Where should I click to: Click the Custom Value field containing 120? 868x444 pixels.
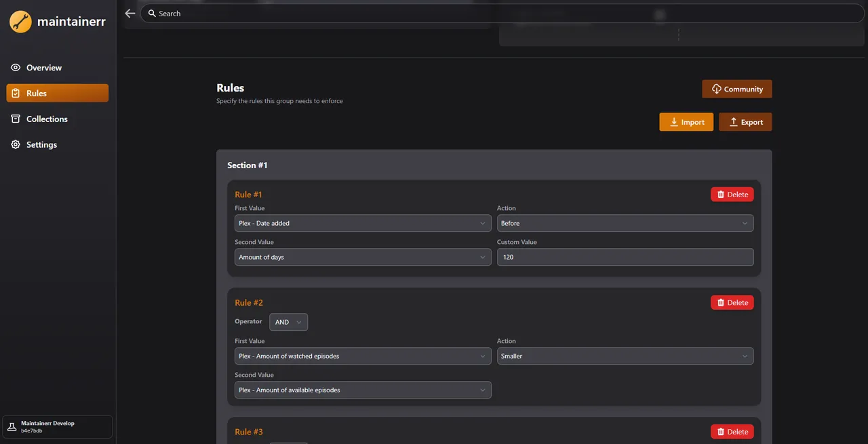pyautogui.click(x=625, y=257)
